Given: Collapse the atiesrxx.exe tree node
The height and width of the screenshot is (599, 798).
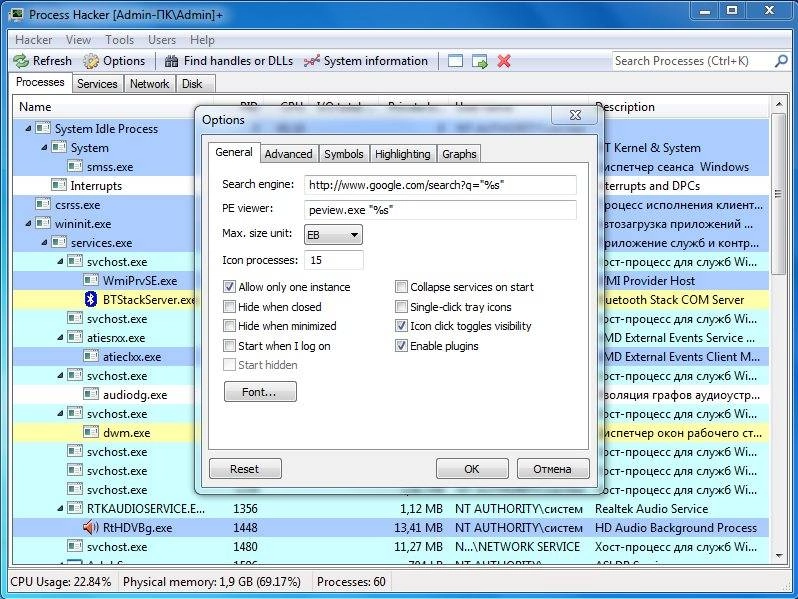Looking at the screenshot, I should 60,337.
